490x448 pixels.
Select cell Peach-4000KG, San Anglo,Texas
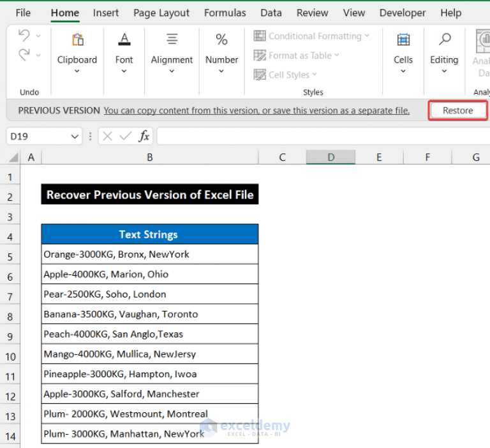point(150,334)
